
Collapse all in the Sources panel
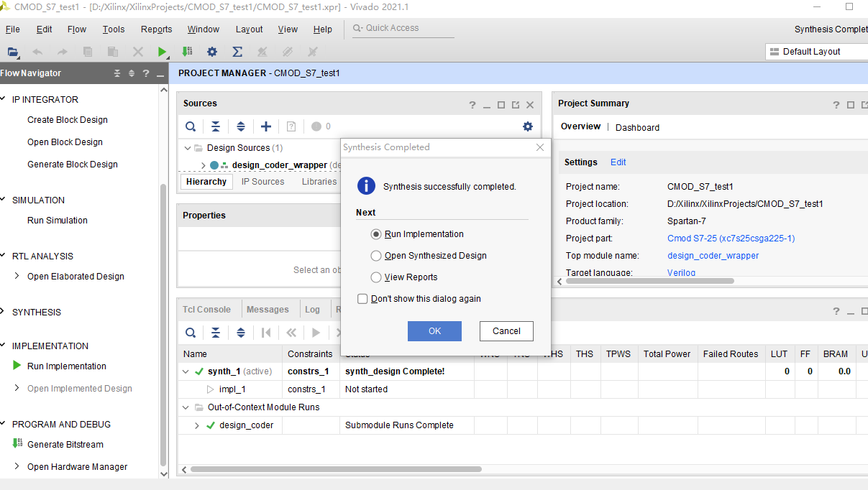(216, 126)
